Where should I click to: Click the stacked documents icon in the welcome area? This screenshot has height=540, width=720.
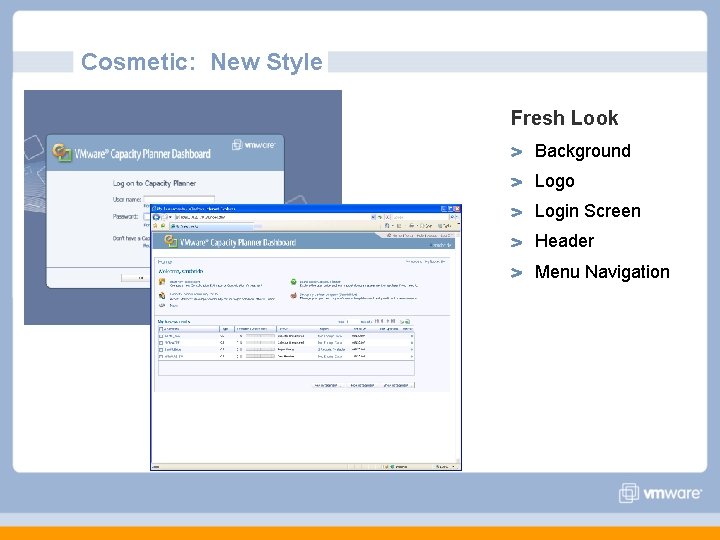(162, 296)
